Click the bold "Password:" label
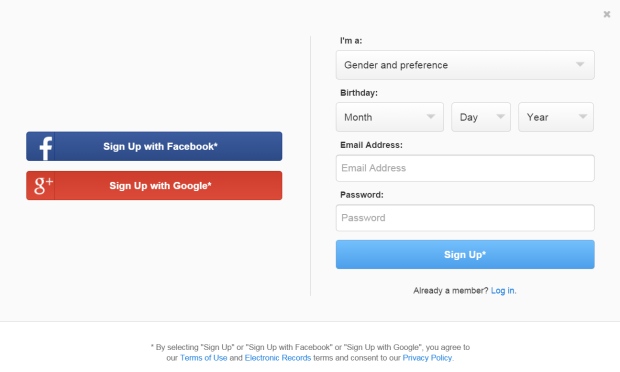Image resolution: width=620 pixels, height=372 pixels. pos(361,195)
